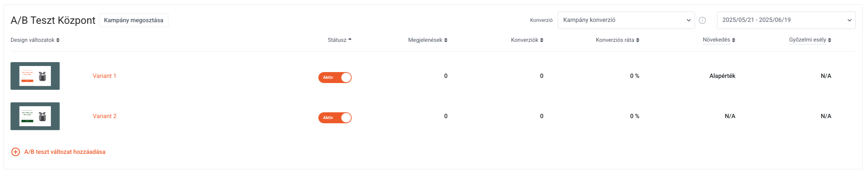Image resolution: width=868 pixels, height=177 pixels.
Task: Click the conversion info icon
Action: pyautogui.click(x=702, y=20)
